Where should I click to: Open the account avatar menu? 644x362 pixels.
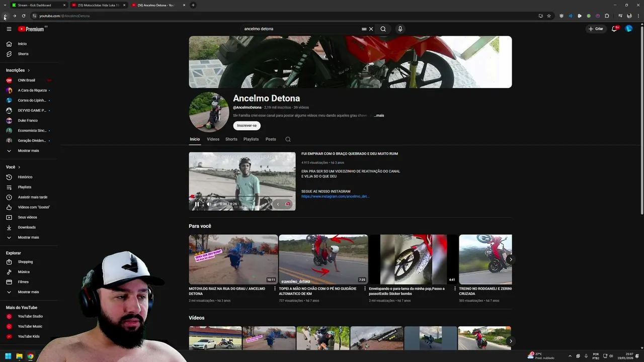pos(628,29)
